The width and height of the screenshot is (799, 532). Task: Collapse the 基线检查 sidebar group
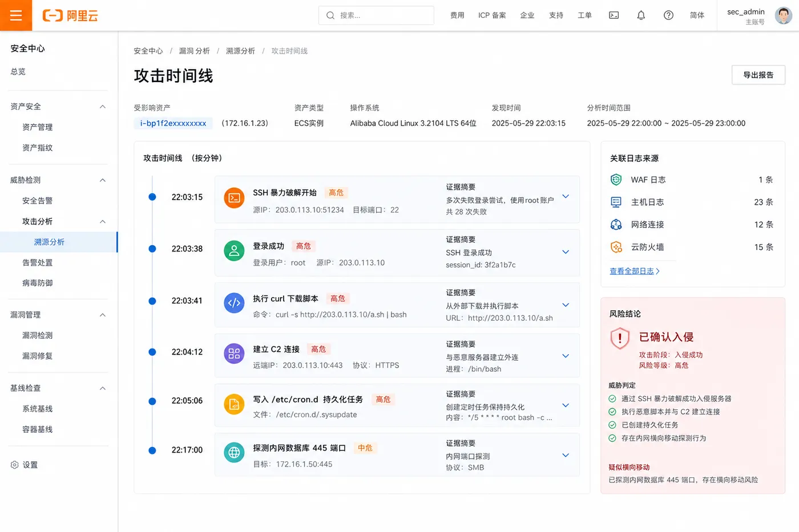[103, 388]
